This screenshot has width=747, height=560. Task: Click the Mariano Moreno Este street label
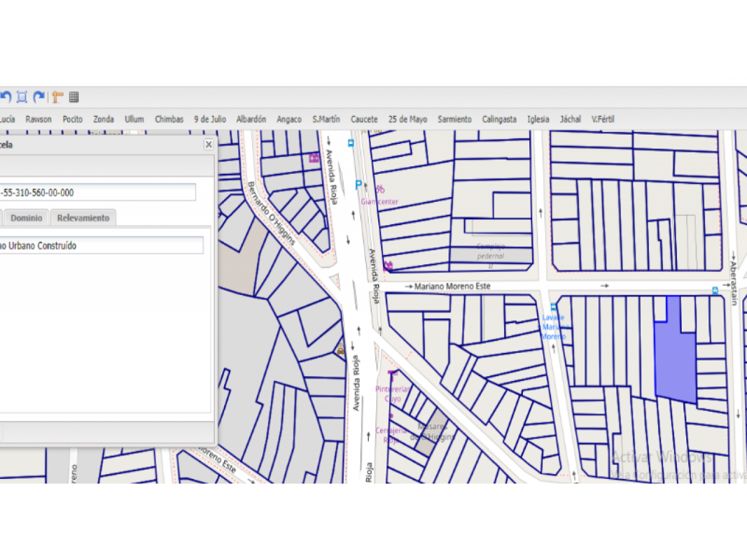click(x=452, y=286)
